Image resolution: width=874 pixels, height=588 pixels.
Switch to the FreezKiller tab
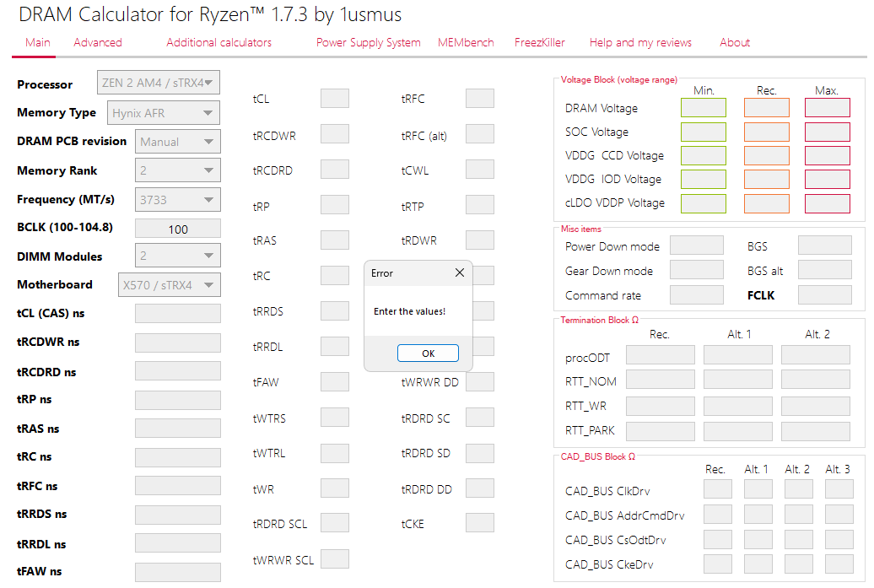[x=539, y=42]
